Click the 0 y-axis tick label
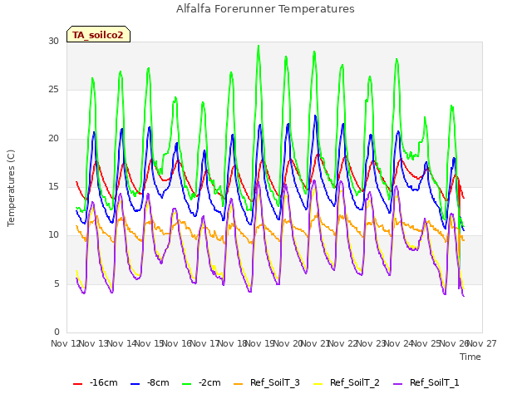532x399 pixels. 57,332
